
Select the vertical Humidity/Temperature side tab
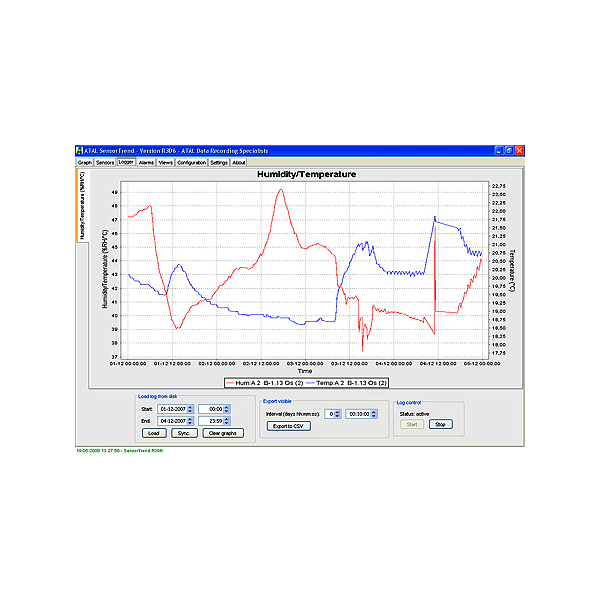pyautogui.click(x=81, y=205)
